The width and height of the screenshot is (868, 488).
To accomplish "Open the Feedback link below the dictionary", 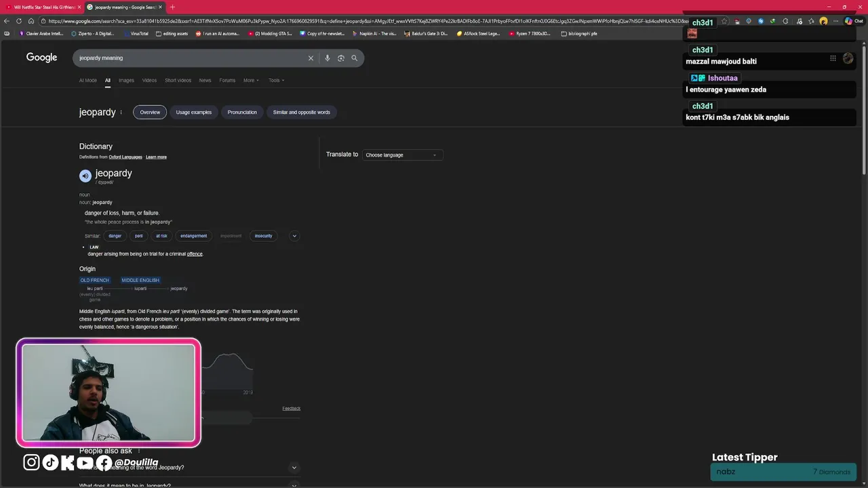I will [291, 409].
